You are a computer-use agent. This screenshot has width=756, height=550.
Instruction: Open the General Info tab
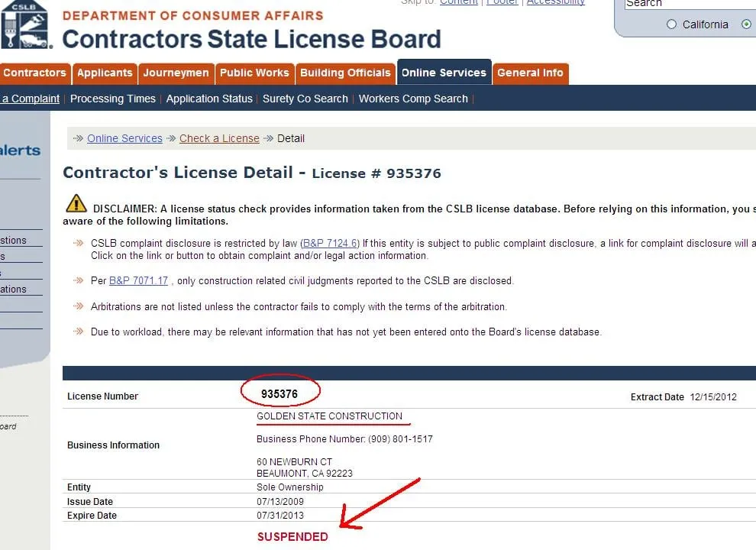click(530, 73)
